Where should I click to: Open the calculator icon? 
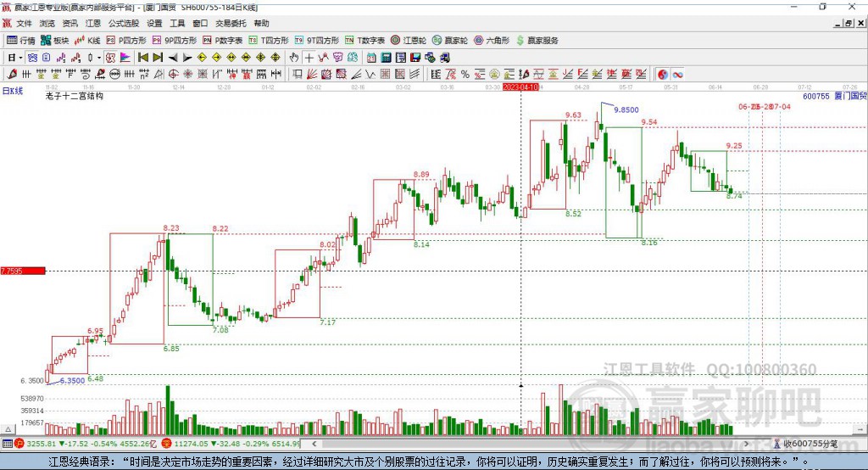pyautogui.click(x=386, y=58)
